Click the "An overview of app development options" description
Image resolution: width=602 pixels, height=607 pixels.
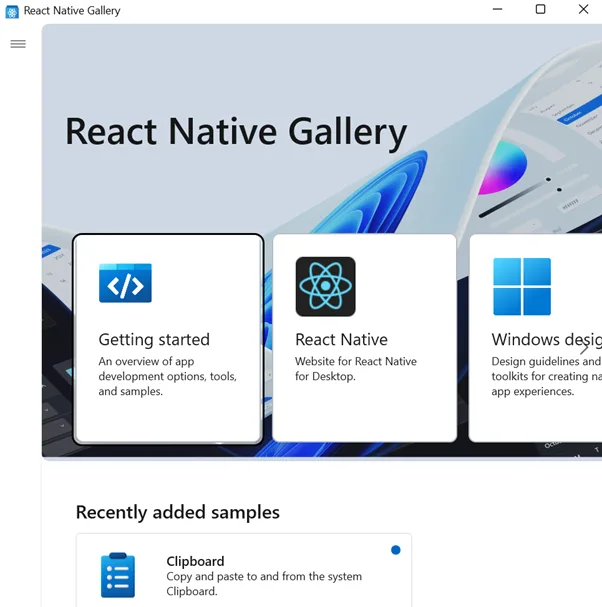pyautogui.click(x=168, y=376)
